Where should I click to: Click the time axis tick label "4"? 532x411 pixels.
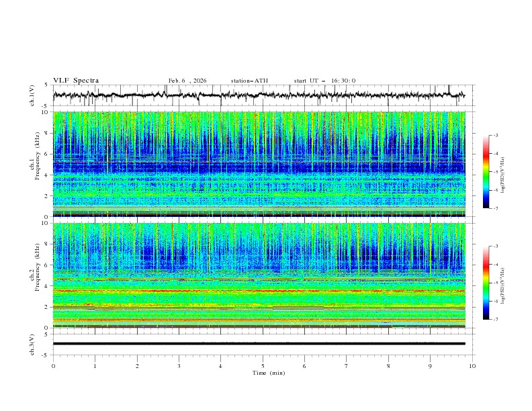point(220,366)
